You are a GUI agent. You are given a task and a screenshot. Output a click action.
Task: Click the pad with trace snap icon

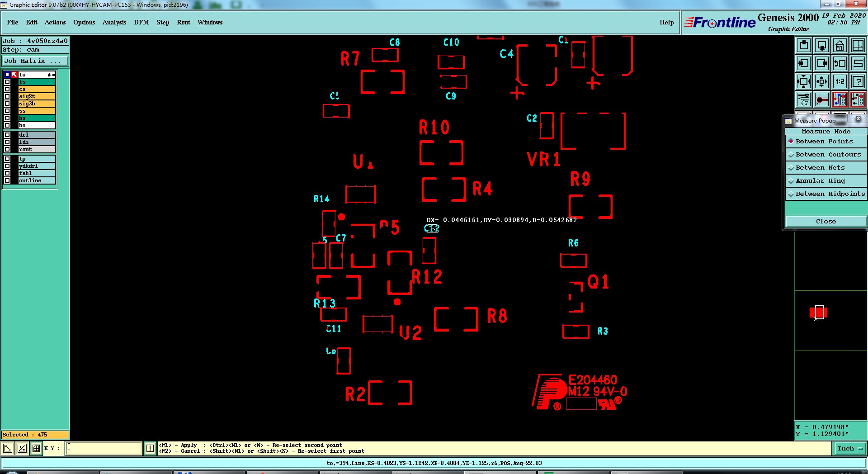pos(822,100)
